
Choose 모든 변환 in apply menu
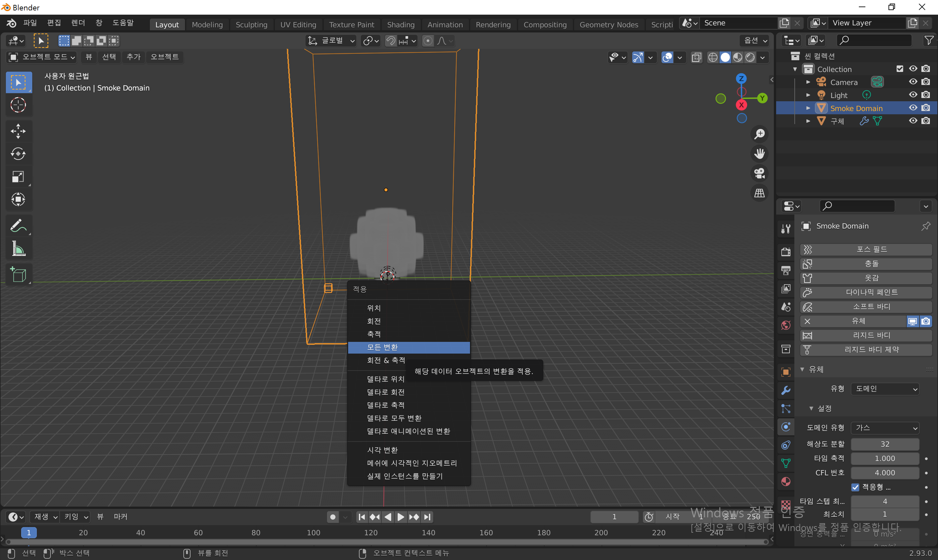pos(409,347)
